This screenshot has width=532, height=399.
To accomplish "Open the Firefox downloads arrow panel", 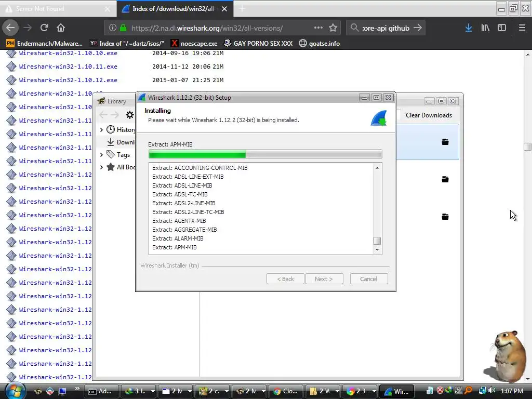I will pos(469,28).
